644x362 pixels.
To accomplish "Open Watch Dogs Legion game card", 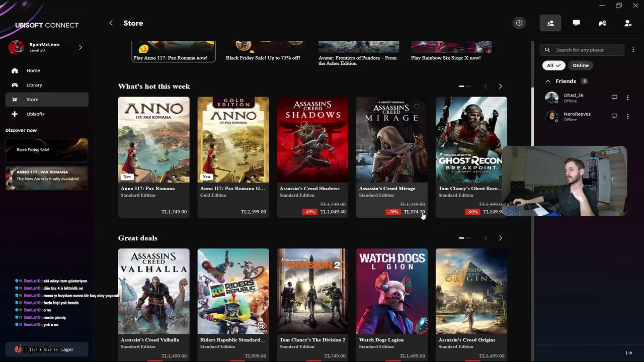I will point(392,305).
